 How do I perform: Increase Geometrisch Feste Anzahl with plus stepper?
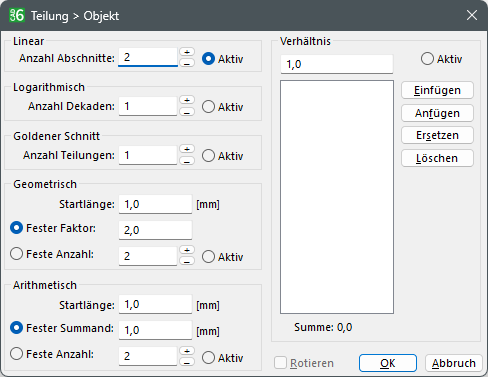coord(187,250)
